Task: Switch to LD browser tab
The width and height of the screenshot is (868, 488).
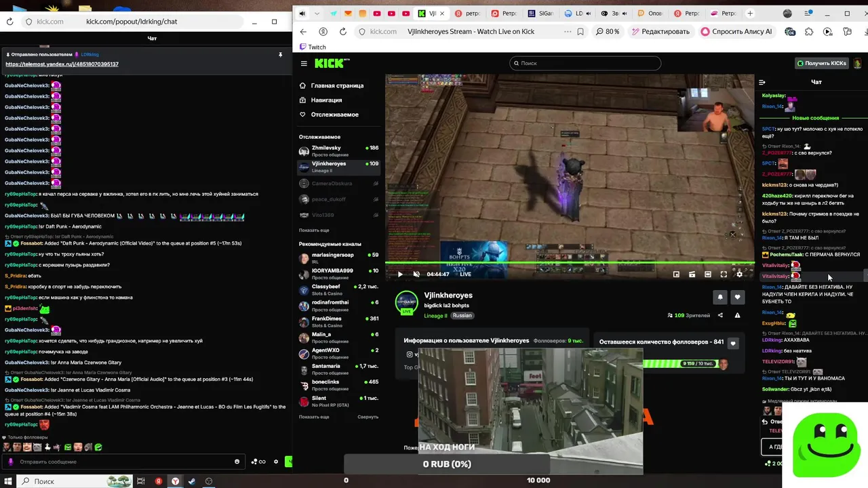Action: click(578, 14)
